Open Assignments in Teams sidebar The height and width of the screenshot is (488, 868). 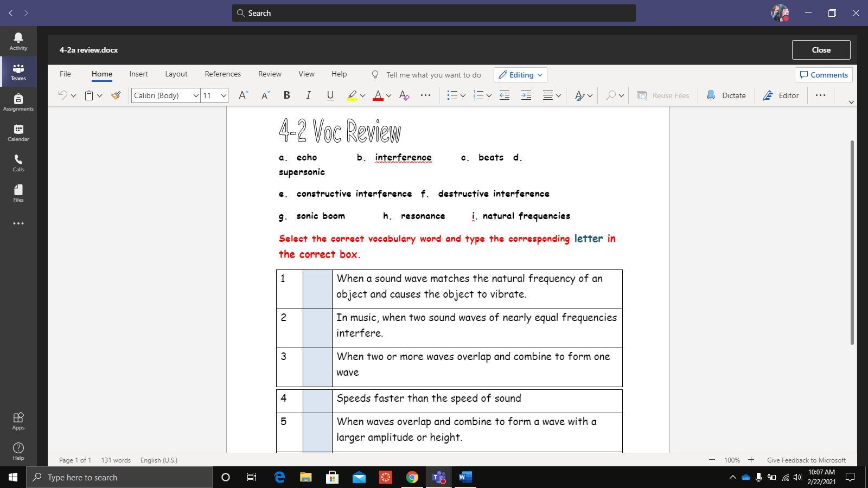point(18,102)
